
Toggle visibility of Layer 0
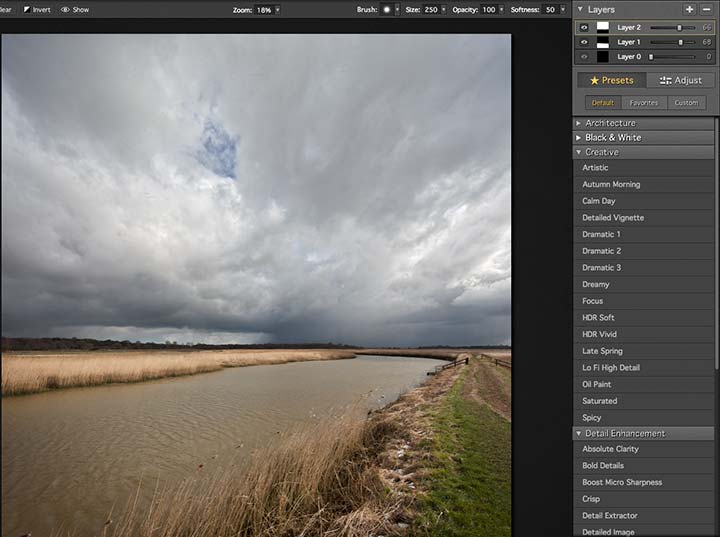[584, 57]
